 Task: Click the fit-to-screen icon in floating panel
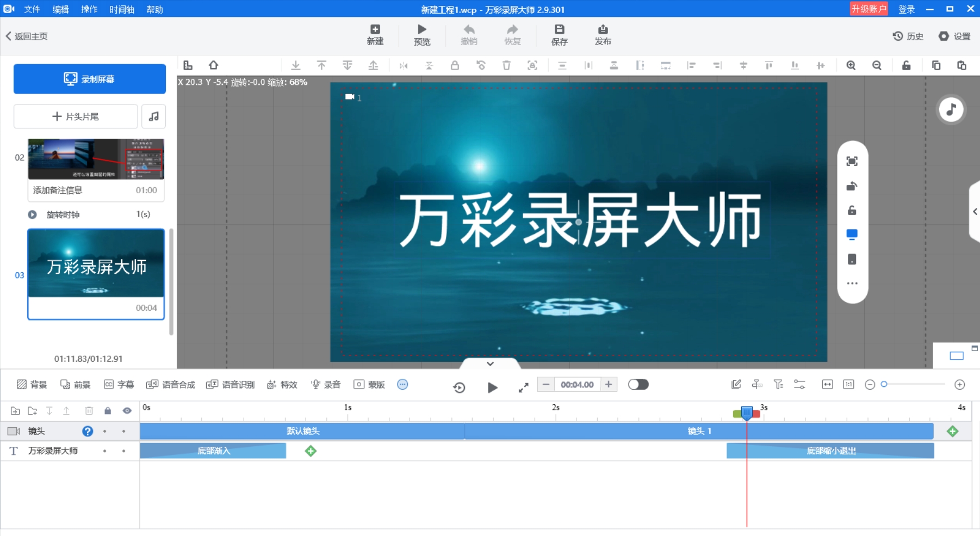point(852,161)
